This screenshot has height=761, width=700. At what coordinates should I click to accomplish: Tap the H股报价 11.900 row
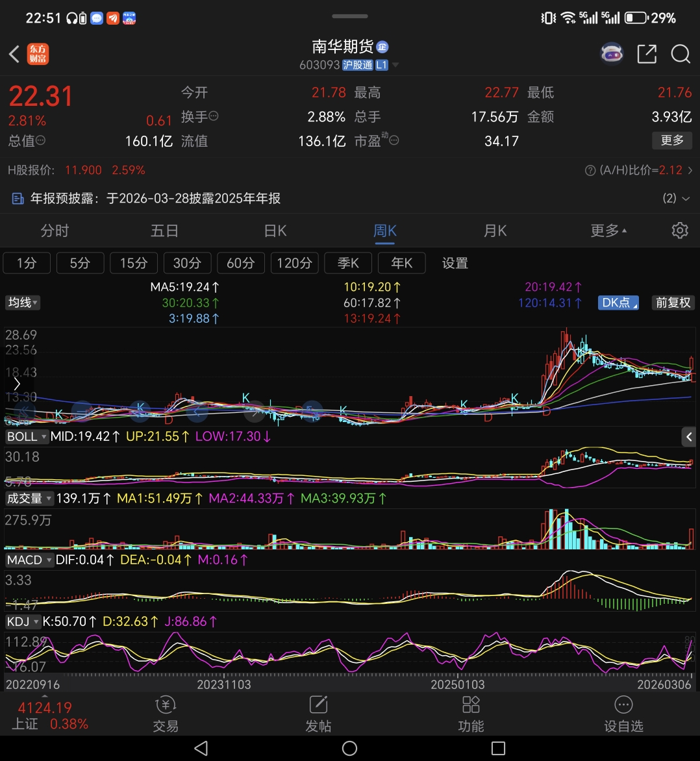[x=76, y=170]
